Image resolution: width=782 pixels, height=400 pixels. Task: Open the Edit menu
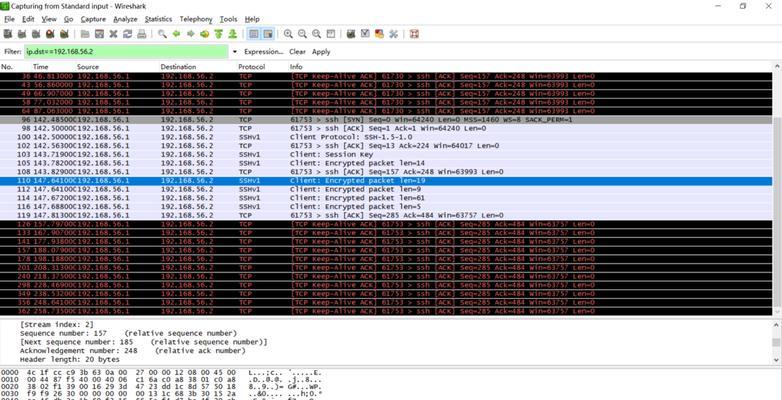pyautogui.click(x=28, y=19)
